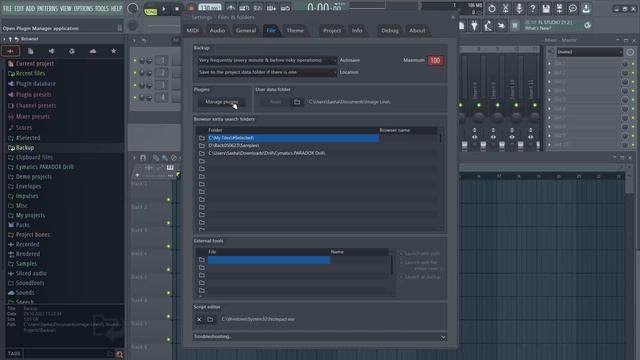Toggle the Launch at startup option
640x360 pixels.
click(x=420, y=277)
